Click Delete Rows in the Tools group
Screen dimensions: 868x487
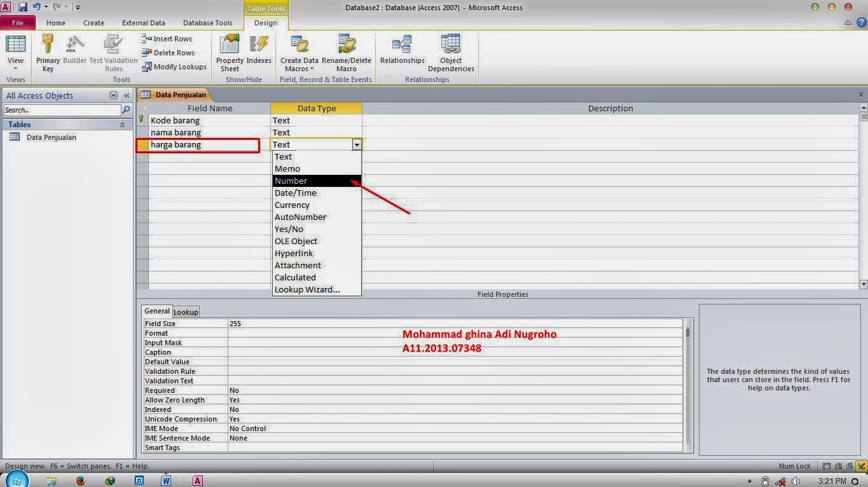[x=168, y=53]
